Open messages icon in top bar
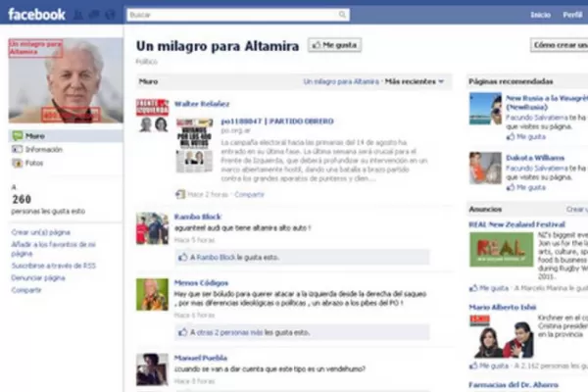Screen dimensions: 588x392 click(95, 16)
